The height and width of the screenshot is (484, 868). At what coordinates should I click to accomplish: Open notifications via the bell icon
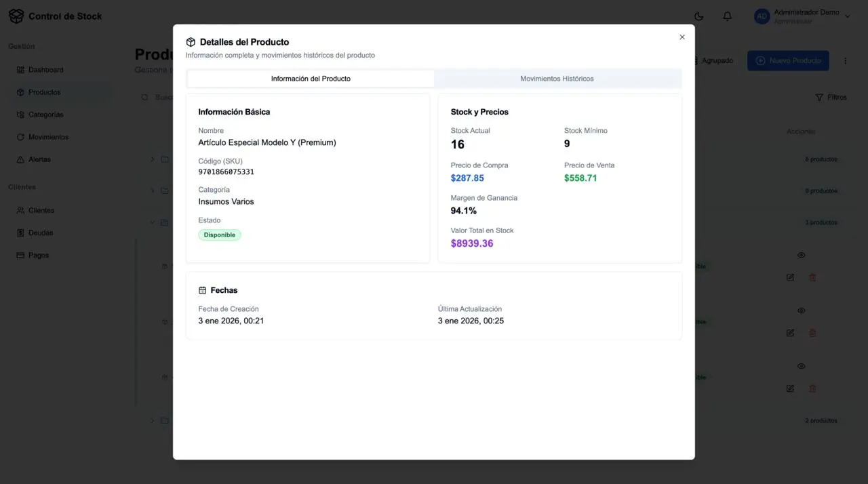coord(727,16)
